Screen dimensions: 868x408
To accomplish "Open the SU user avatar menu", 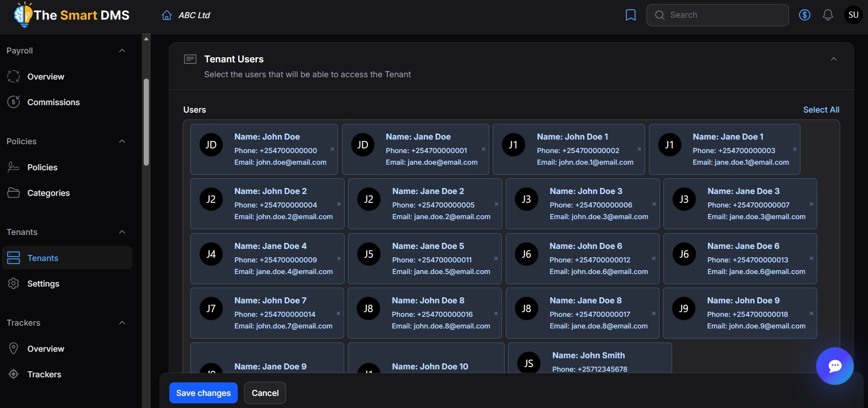I will [x=853, y=15].
